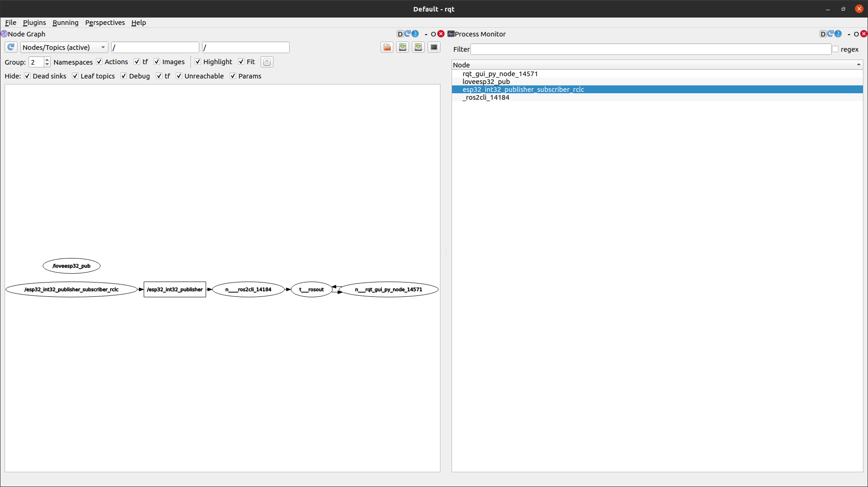
Task: Select _ros2cli_14184 in the node list
Action: click(x=486, y=97)
